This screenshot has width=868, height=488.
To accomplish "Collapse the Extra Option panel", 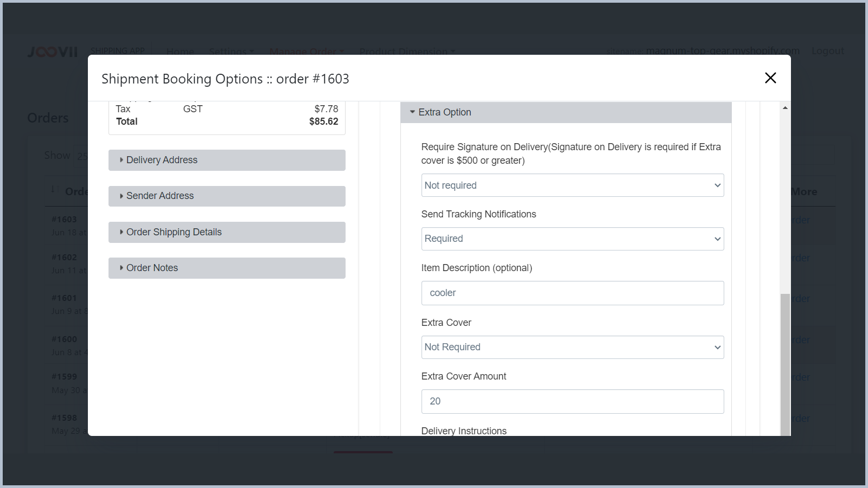I will point(565,112).
